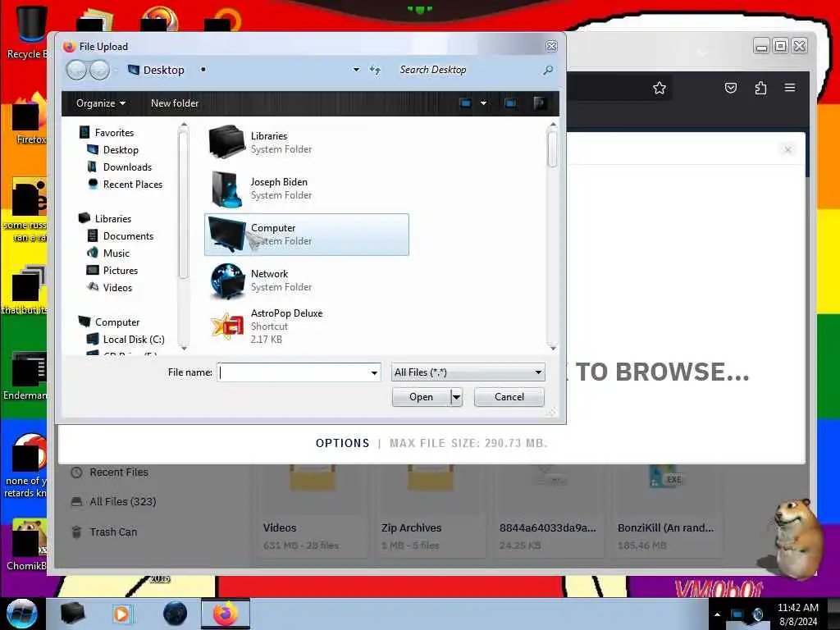Screen dimensions: 840x630
Task: Click the media player taskbar icon
Action: click(x=121, y=614)
